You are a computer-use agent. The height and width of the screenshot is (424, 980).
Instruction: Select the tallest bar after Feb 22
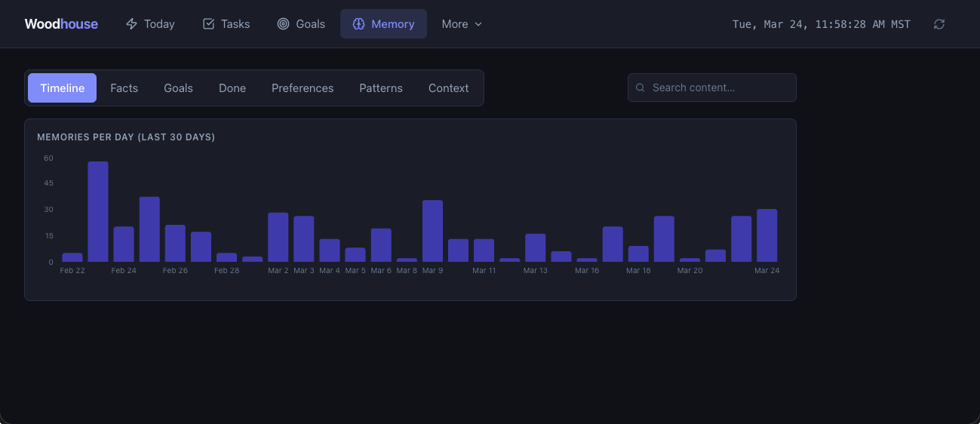(x=98, y=212)
